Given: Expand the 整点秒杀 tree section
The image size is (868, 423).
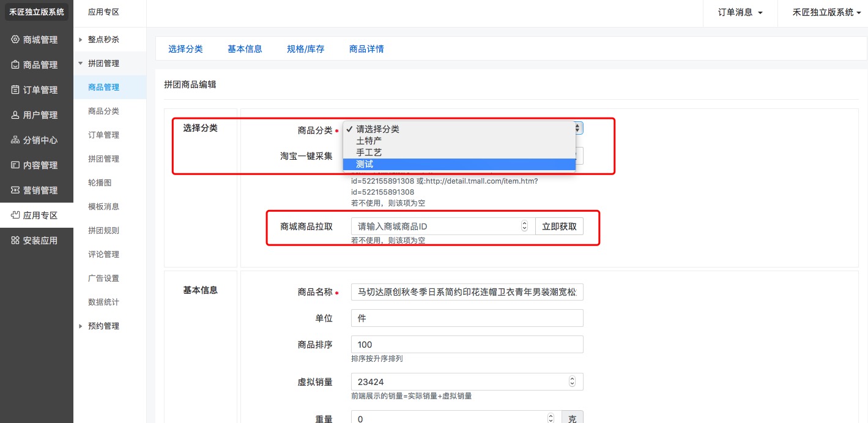Looking at the screenshot, I should tap(80, 40).
